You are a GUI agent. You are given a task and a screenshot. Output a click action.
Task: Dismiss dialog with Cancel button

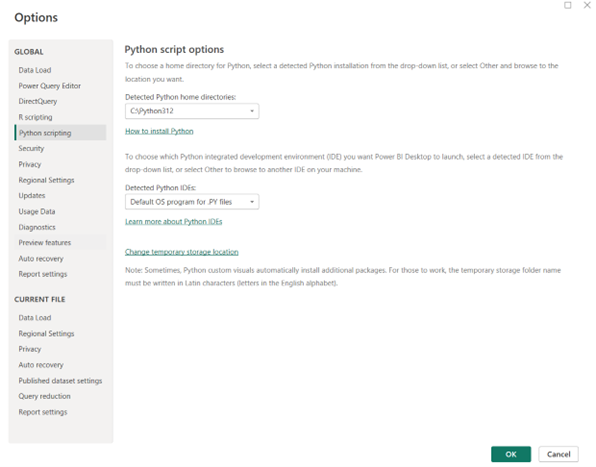[x=558, y=454]
